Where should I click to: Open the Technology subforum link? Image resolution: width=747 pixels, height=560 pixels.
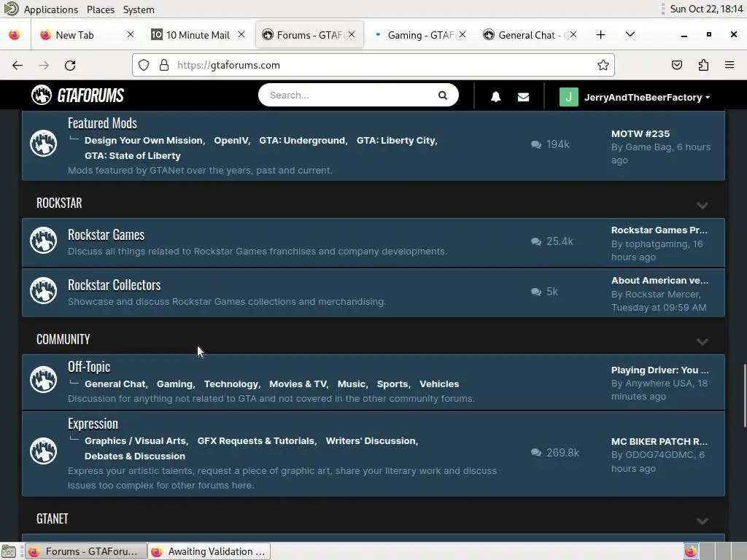coord(231,384)
